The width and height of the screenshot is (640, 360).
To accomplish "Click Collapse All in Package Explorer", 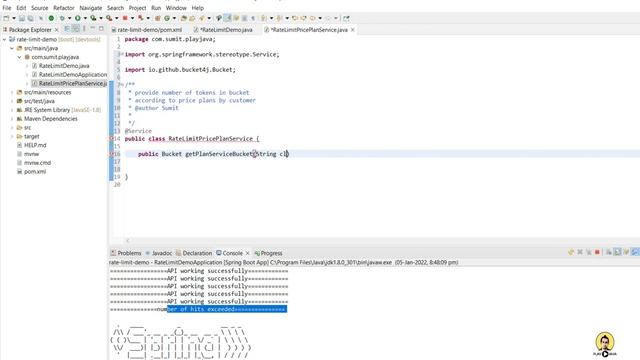I will pyautogui.click(x=67, y=29).
